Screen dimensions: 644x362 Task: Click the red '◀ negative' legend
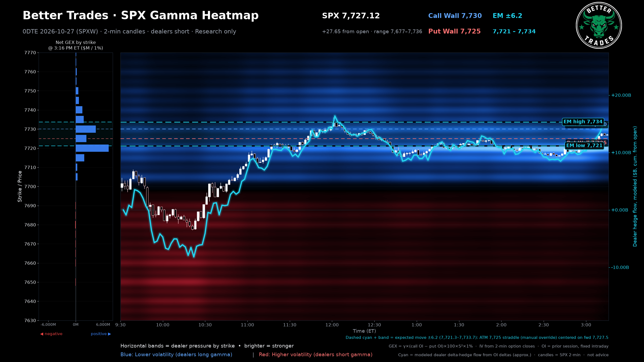coord(51,334)
